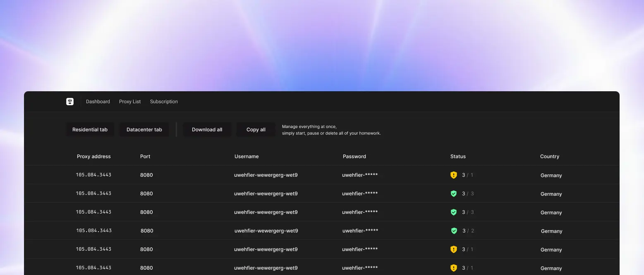Click the yellow warning shield in first row

pos(453,175)
